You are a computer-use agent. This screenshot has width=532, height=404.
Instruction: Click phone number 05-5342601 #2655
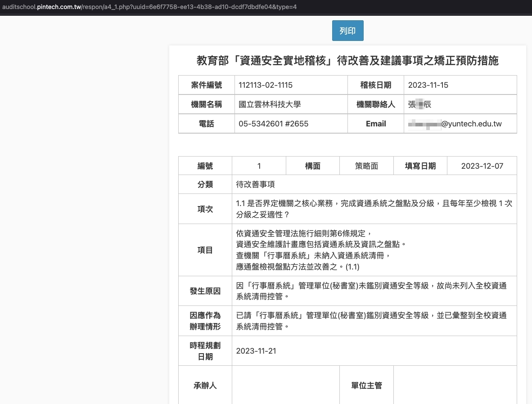click(274, 124)
